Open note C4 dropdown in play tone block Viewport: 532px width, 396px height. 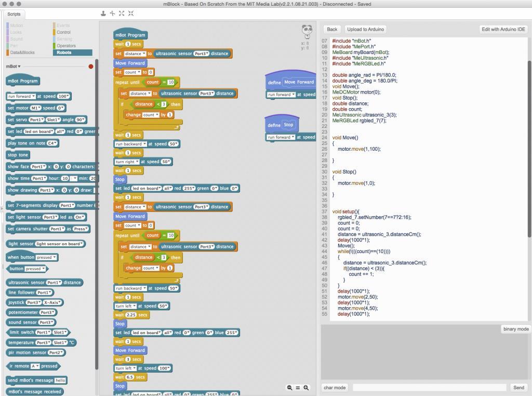click(52, 143)
